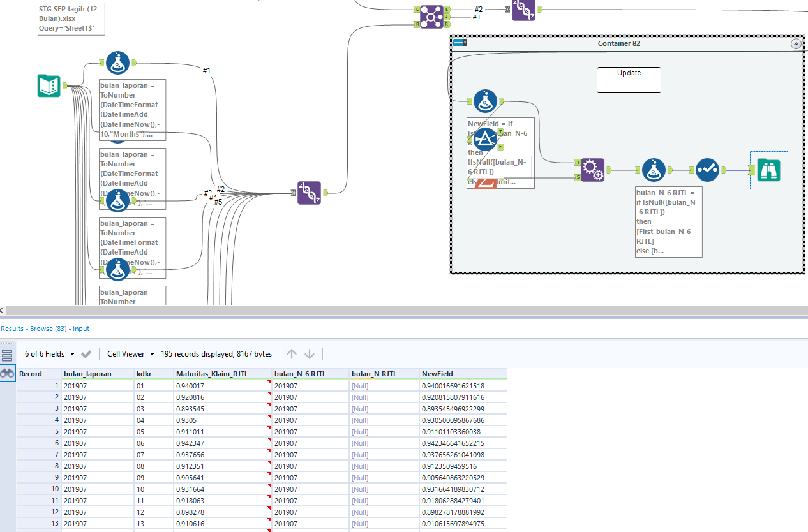Select the purple Union tool receiving #1–#5 connections
This screenshot has height=532, width=808.
(309, 193)
